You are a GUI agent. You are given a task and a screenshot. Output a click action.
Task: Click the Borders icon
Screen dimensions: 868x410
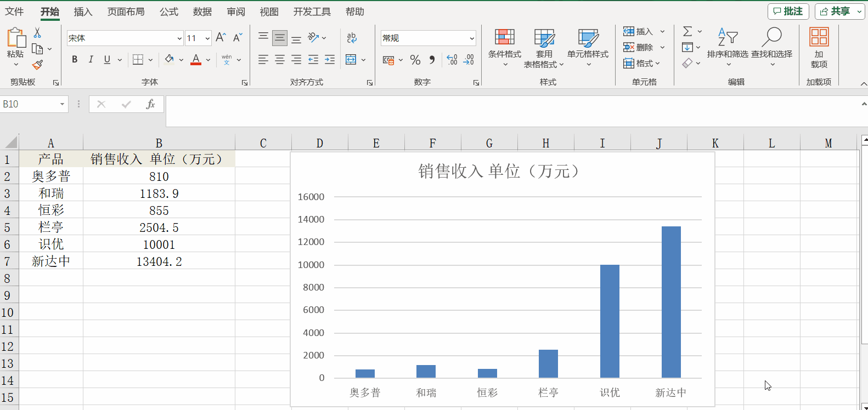coord(138,59)
